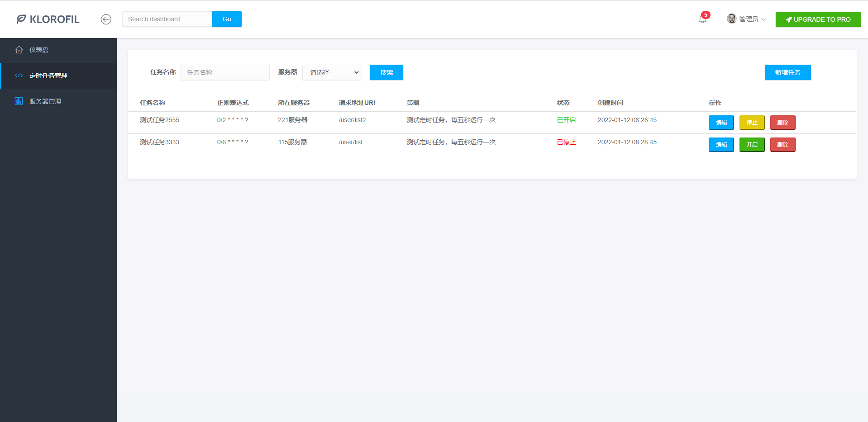Click the 正则表达式 column header
868x422 pixels.
(233, 103)
